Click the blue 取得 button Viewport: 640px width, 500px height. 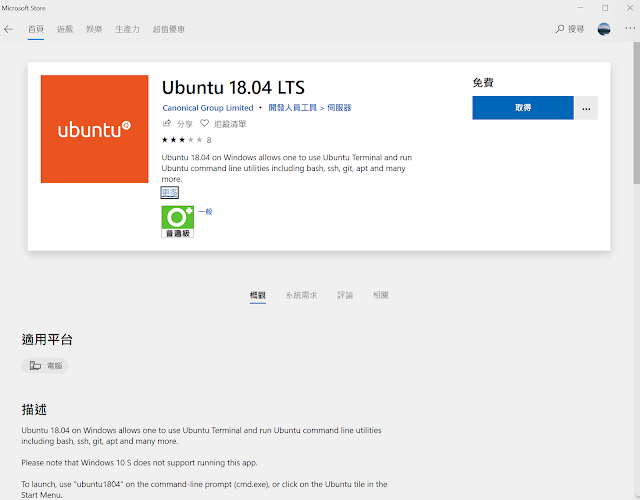tap(523, 108)
